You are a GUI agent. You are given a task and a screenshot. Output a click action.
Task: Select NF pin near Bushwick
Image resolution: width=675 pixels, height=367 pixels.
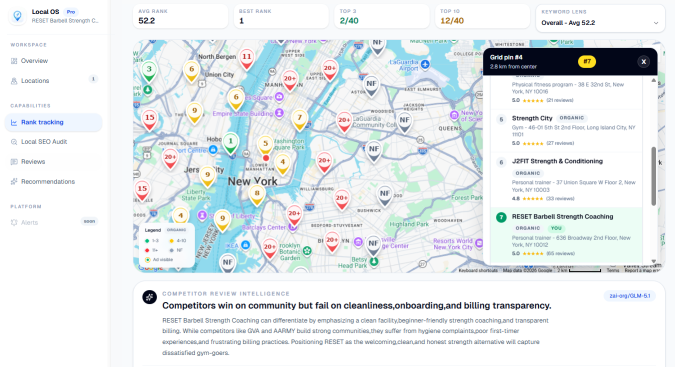point(384,196)
